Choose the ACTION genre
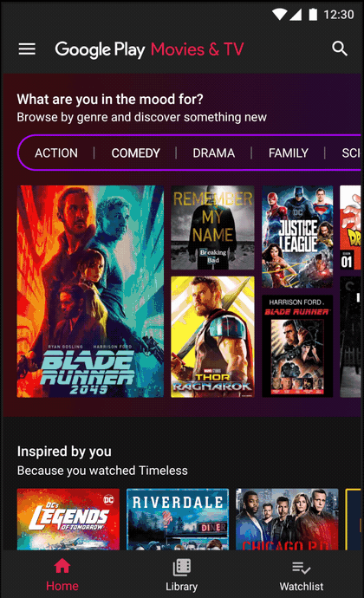Screen dimensions: 364x598 coord(56,153)
